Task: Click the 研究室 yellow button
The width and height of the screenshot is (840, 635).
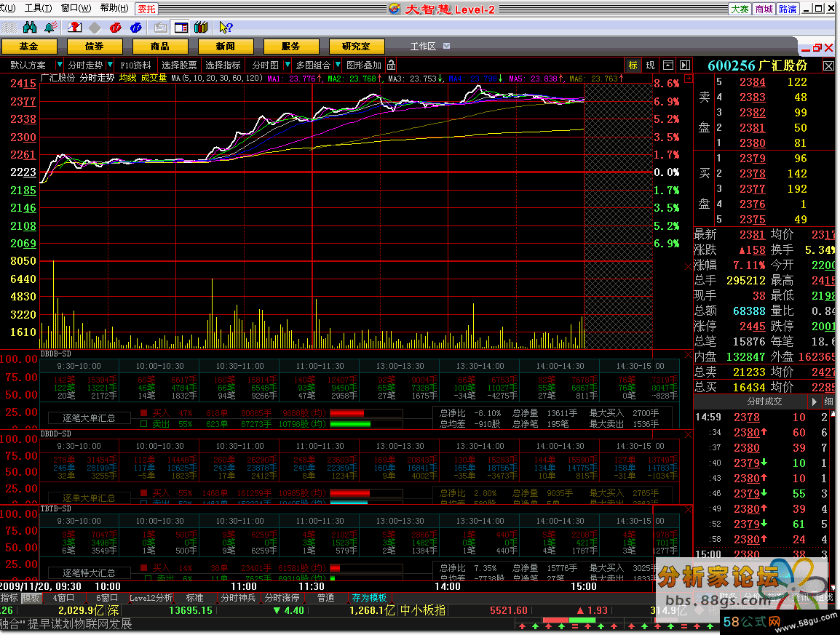Action: [356, 47]
